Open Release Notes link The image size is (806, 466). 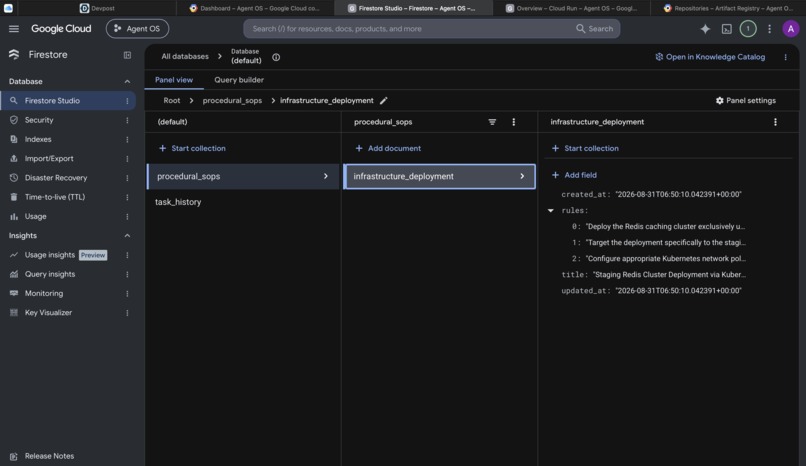49,456
